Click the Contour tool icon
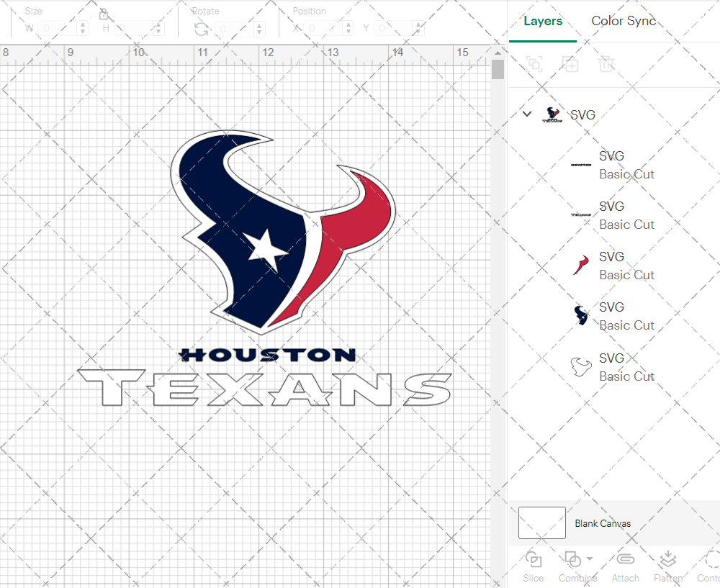The height and width of the screenshot is (588, 720). click(x=713, y=559)
